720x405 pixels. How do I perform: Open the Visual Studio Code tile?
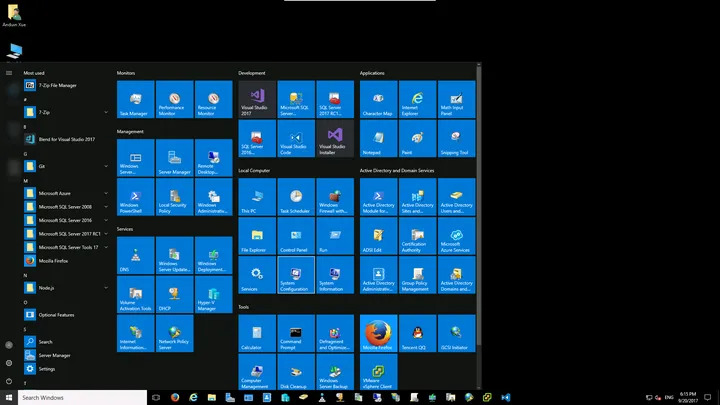(296, 138)
